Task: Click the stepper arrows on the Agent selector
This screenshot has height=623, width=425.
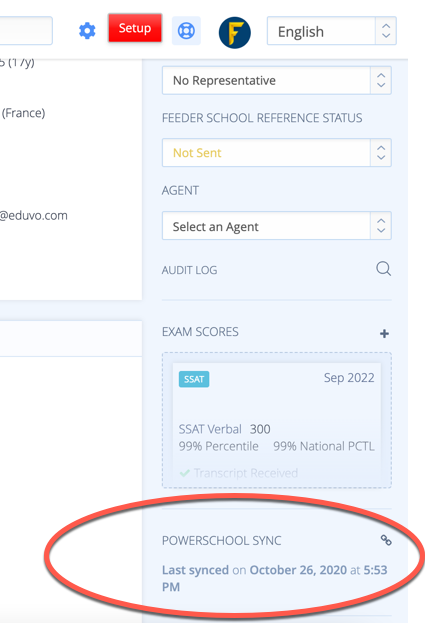Action: [x=381, y=226]
